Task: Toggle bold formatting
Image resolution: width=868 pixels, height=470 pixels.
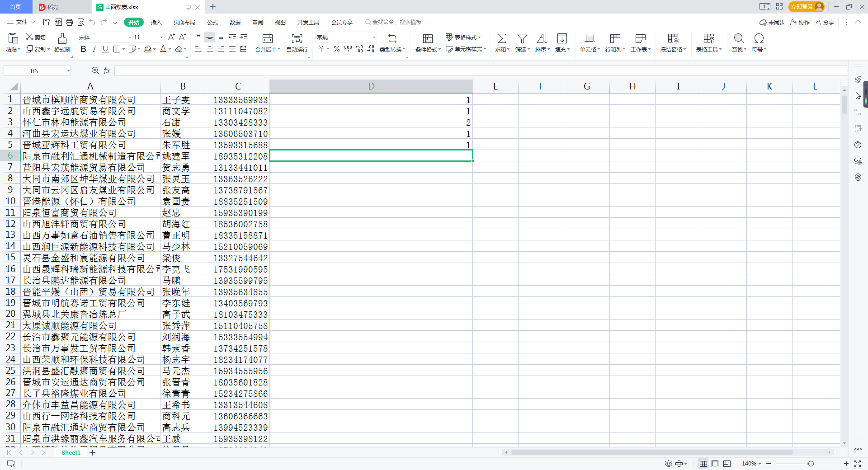Action: point(83,49)
